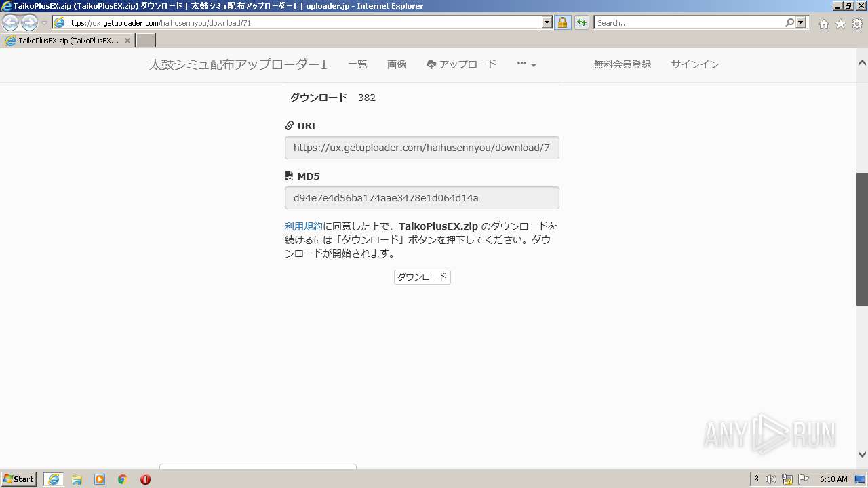Select the TaikoPlusEX.zip browser tab
Viewport: 868px width, 488px height.
(x=67, y=41)
